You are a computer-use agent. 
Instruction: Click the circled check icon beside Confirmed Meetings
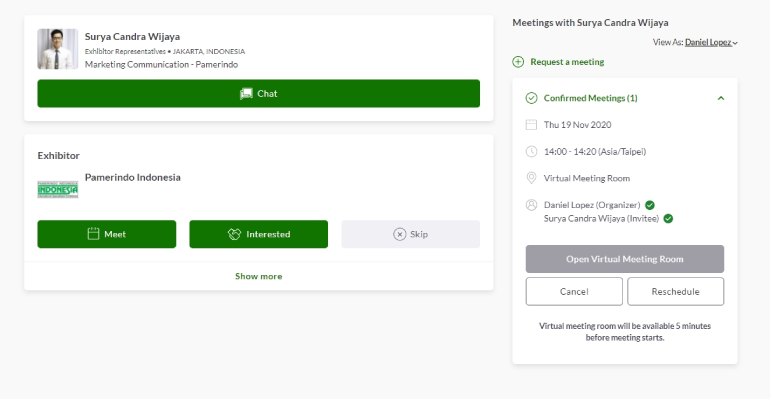531,98
